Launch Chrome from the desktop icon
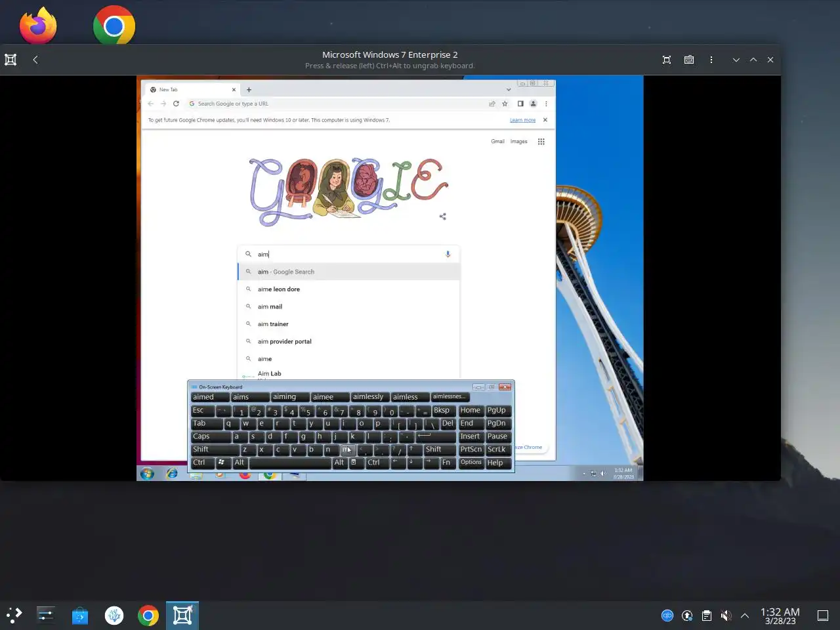 pos(114,25)
